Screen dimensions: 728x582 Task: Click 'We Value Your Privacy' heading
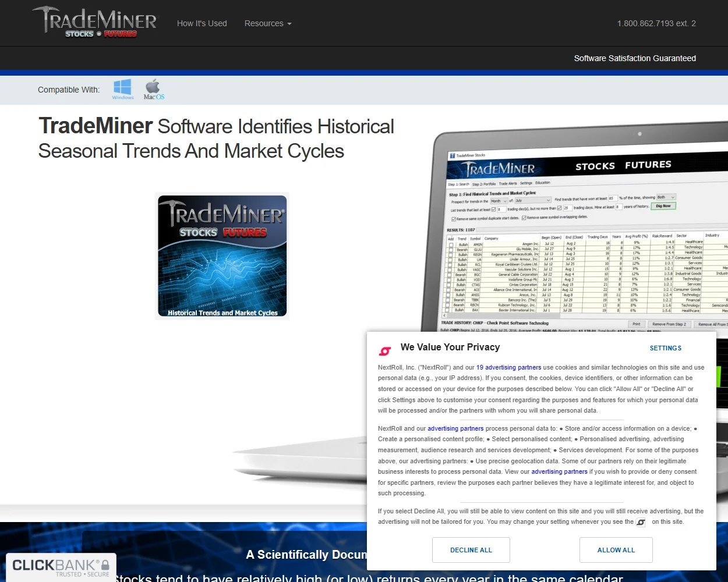tap(450, 347)
